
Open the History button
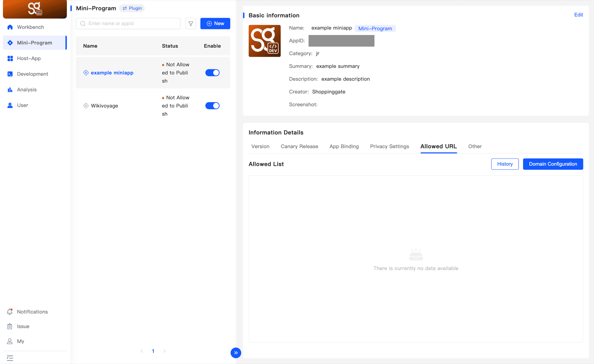(505, 164)
